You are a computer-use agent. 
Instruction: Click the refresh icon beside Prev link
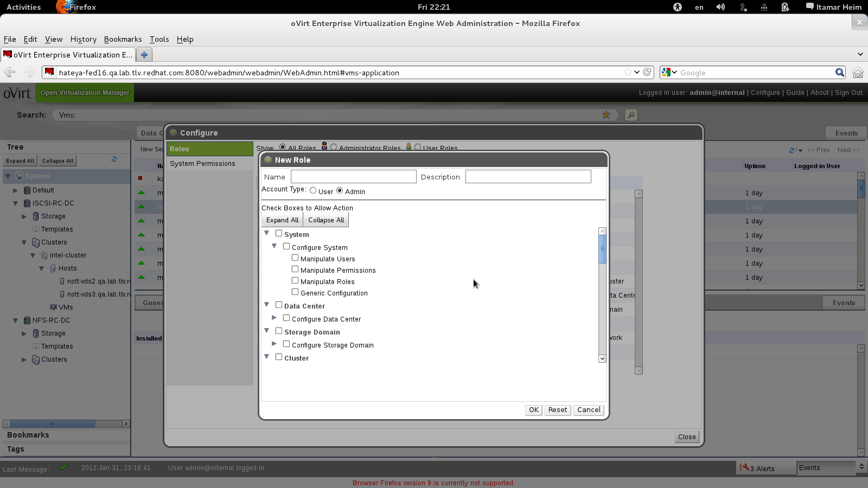[793, 150]
